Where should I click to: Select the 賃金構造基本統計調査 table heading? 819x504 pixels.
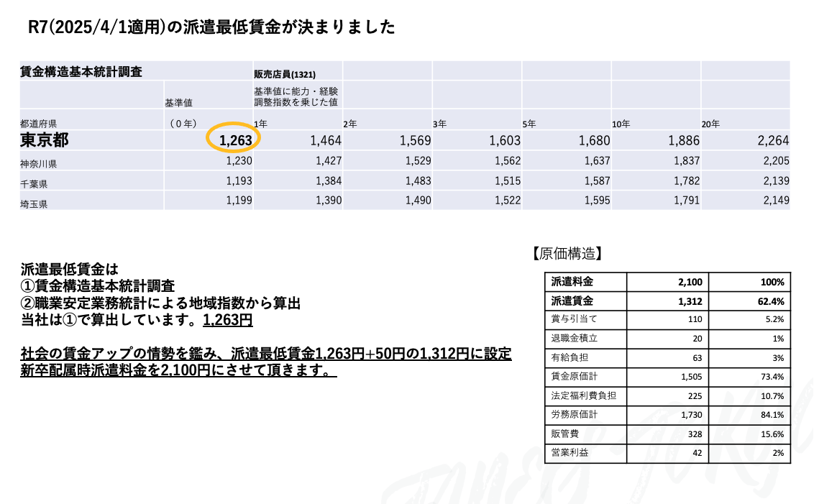pyautogui.click(x=81, y=72)
